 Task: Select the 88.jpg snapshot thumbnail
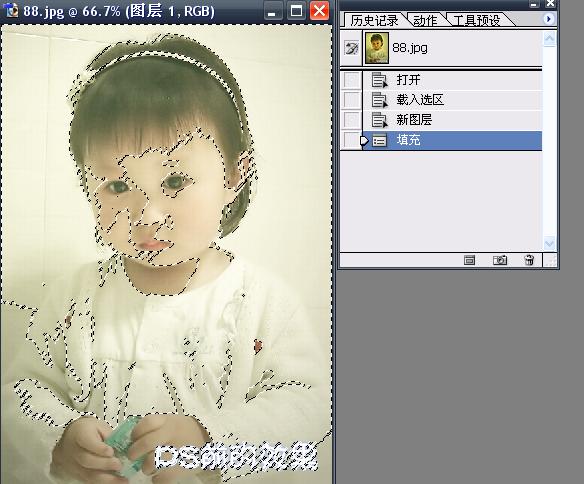point(377,48)
